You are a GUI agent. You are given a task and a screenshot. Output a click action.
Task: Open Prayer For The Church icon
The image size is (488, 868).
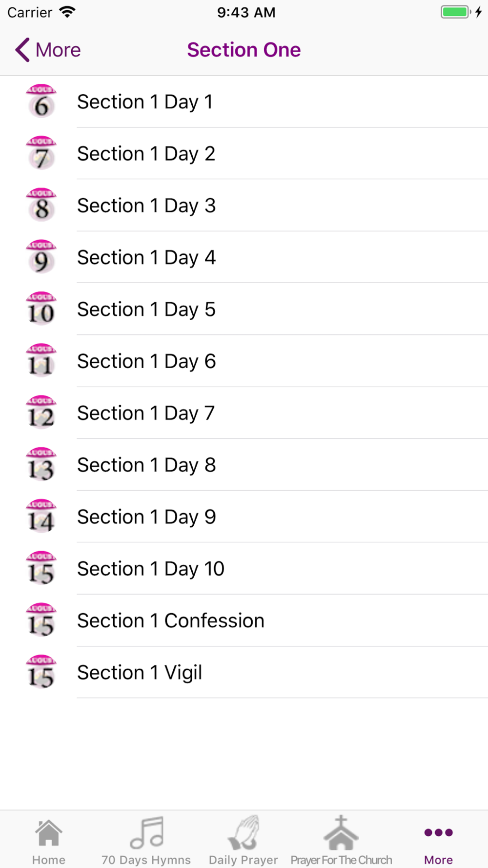coord(341,832)
